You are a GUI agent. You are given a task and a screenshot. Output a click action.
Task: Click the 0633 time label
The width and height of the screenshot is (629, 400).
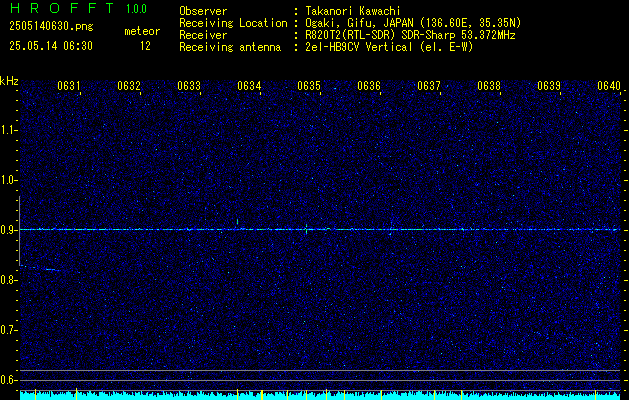pos(189,86)
